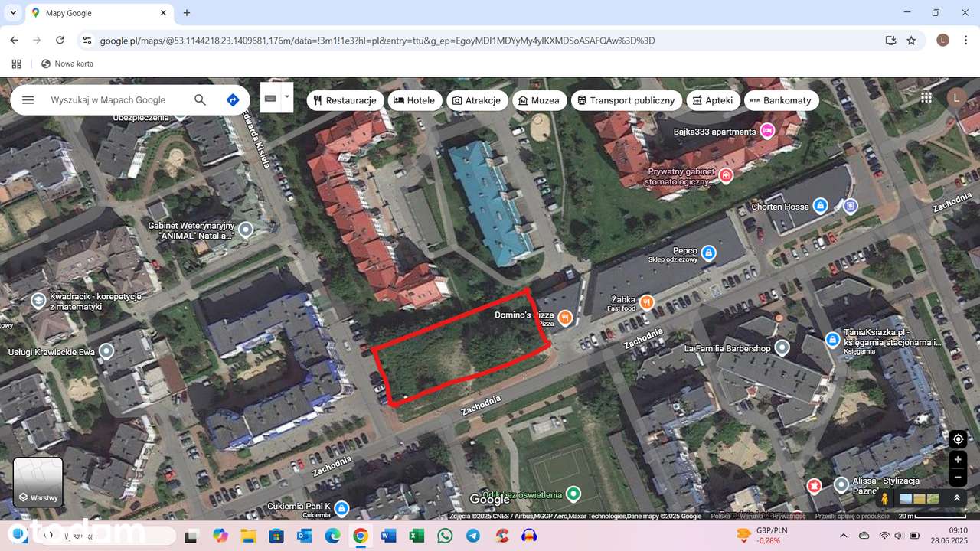Select the on-screen keyboard icon
This screenshot has height=551, width=980.
click(x=270, y=98)
